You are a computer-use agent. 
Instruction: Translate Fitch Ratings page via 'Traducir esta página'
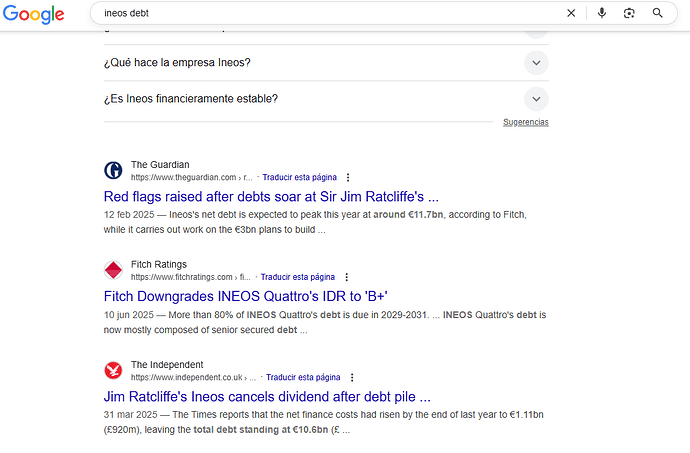point(297,277)
